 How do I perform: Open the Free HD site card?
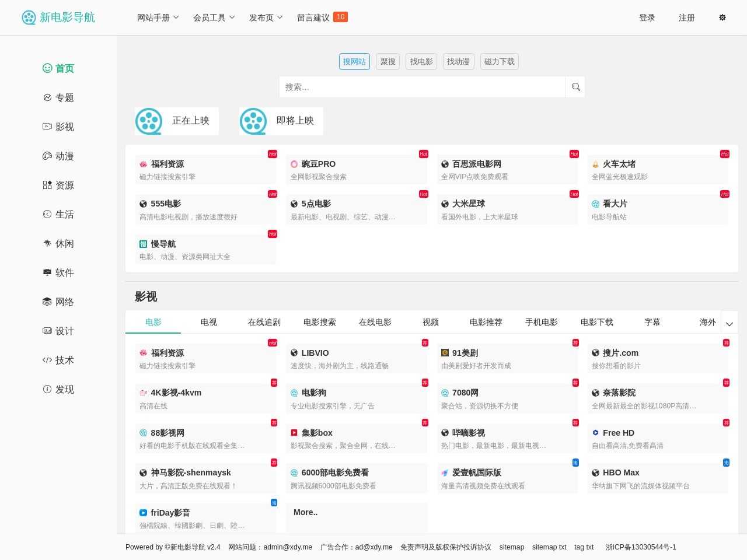tap(658, 439)
